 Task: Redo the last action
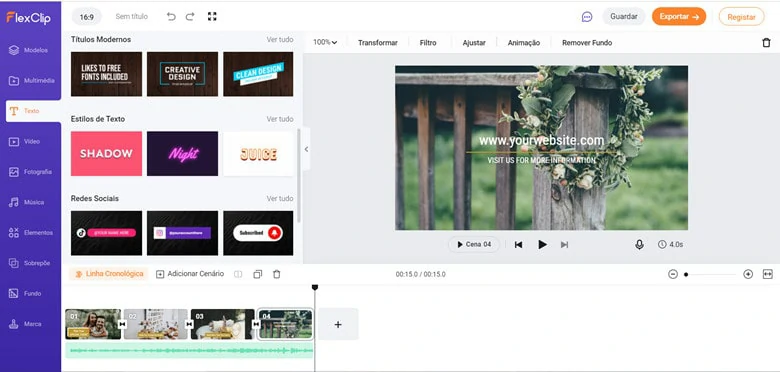pos(190,16)
